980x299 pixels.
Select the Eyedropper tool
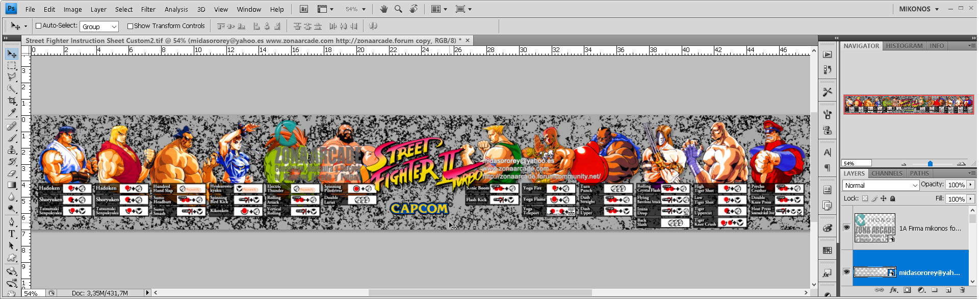12,112
